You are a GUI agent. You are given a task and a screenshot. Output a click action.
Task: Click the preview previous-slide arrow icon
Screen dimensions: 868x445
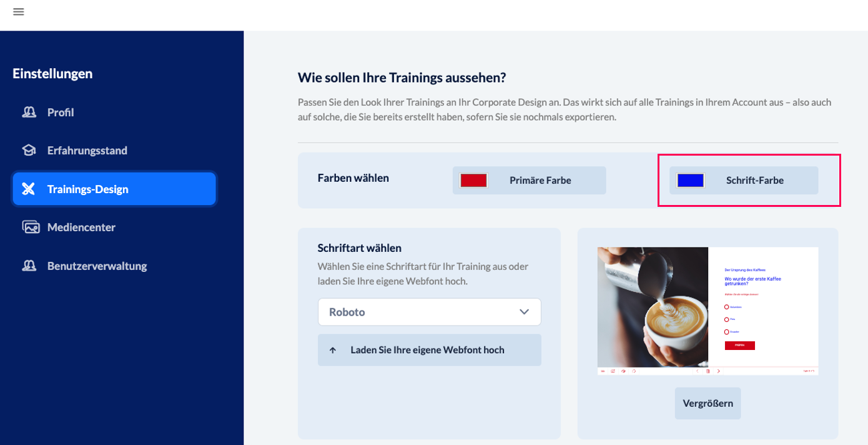point(698,371)
